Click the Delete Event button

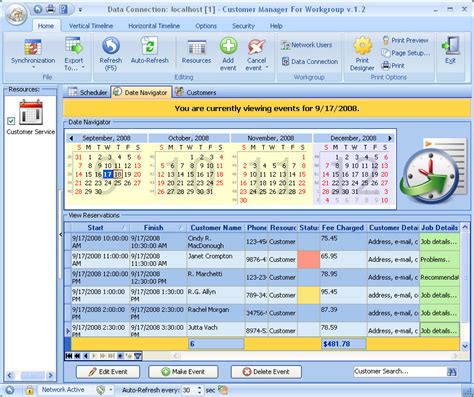click(x=266, y=372)
